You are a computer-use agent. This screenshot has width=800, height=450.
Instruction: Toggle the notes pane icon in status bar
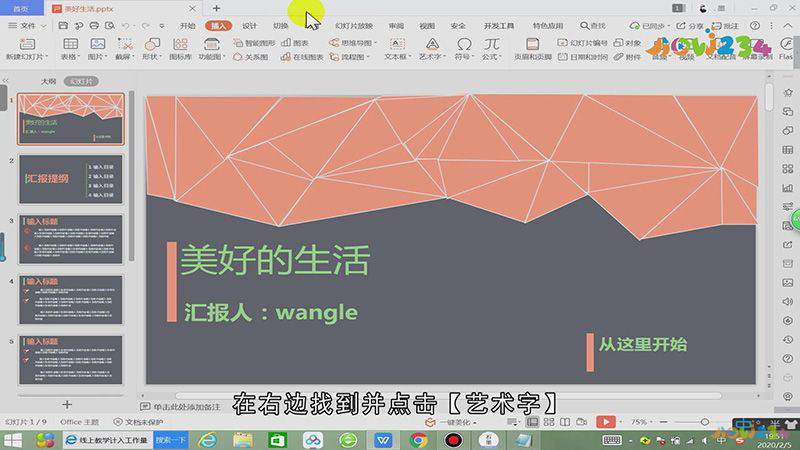(512, 422)
